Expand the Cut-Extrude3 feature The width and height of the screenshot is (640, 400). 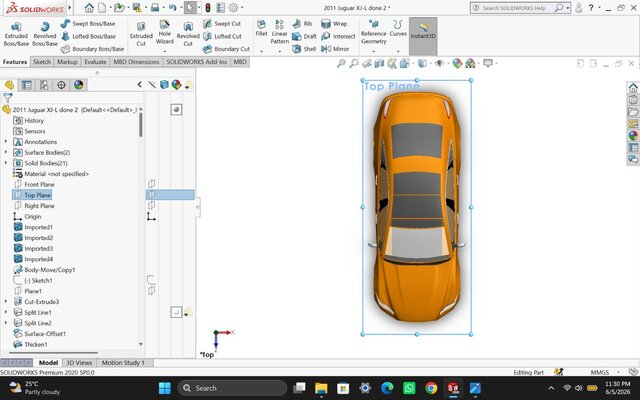(6, 302)
